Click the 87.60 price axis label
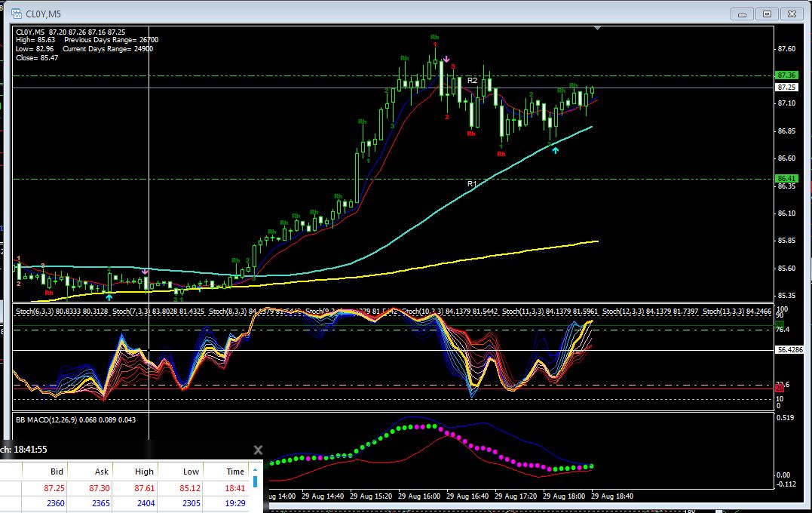Viewport: 812px width, 513px height. 786,49
